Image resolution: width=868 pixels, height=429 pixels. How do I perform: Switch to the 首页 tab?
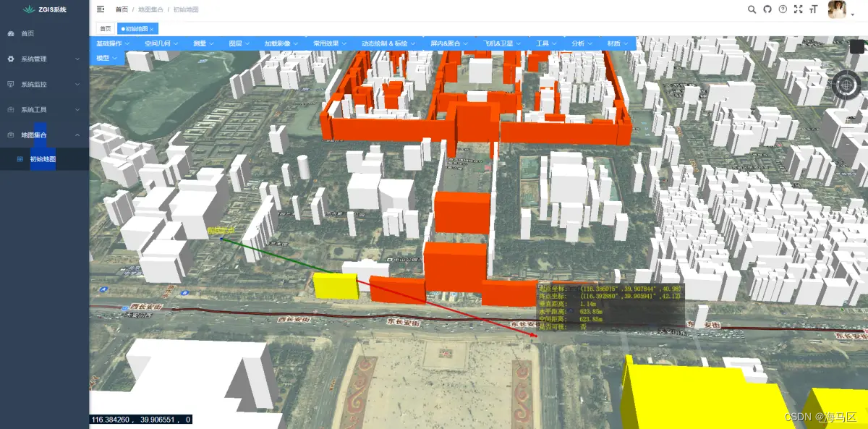pyautogui.click(x=106, y=29)
